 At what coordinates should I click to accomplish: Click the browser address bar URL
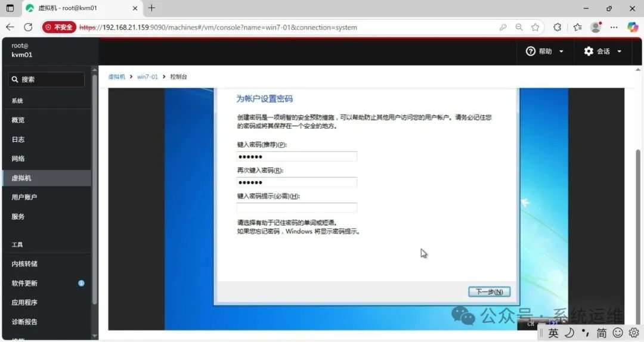tap(218, 27)
